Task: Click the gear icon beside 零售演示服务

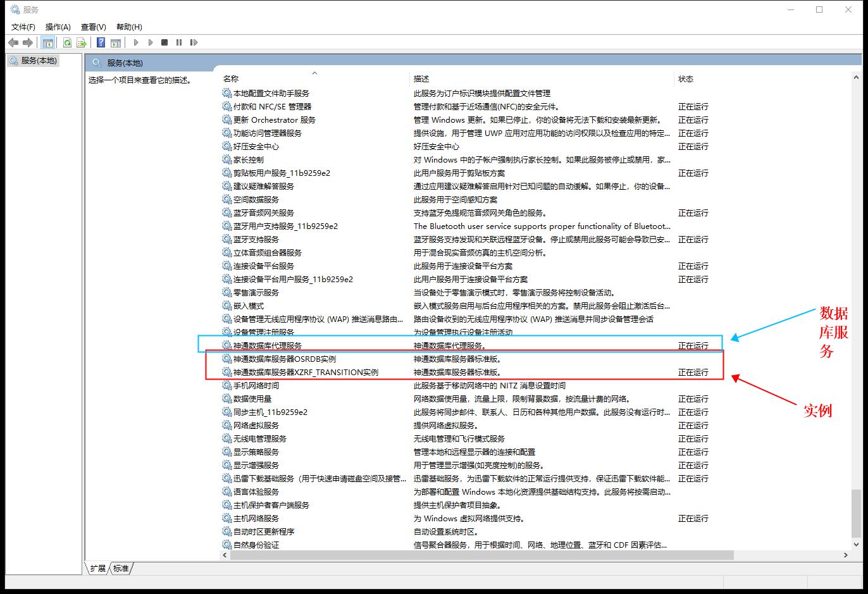Action: [x=227, y=292]
